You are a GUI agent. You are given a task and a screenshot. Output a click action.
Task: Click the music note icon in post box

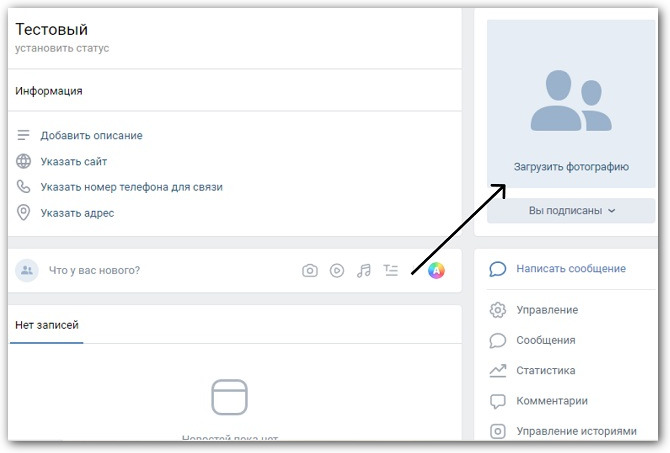364,270
